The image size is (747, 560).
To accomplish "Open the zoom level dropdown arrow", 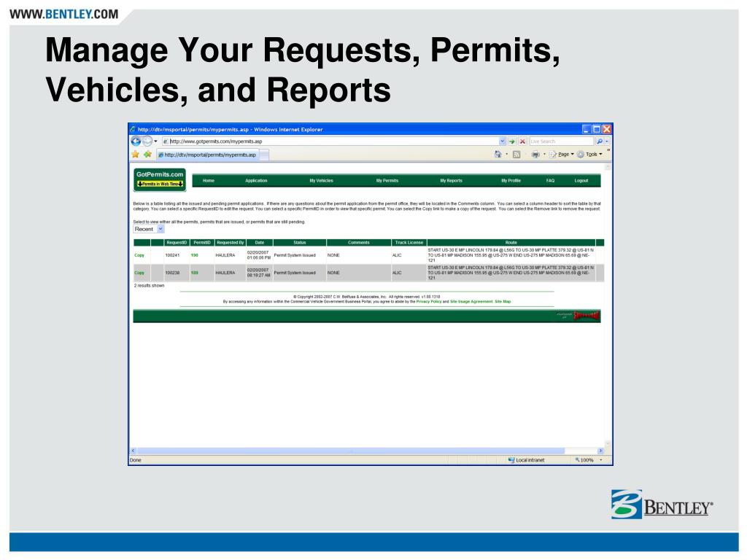I will coord(601,460).
